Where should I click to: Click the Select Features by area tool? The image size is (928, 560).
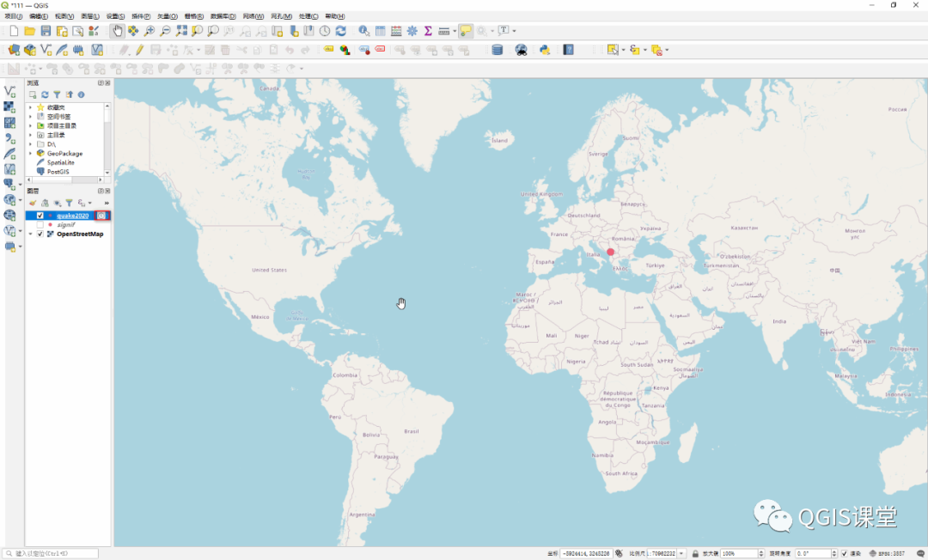pyautogui.click(x=613, y=50)
